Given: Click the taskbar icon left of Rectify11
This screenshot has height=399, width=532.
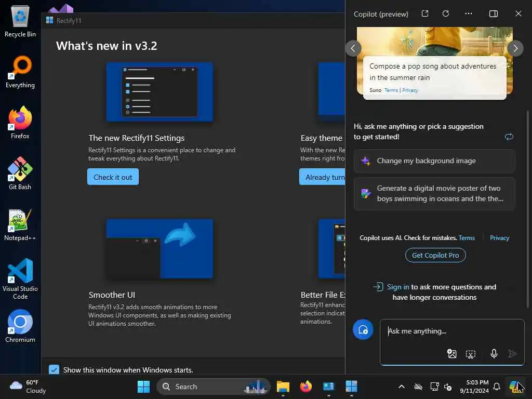Looking at the screenshot, I should point(328,387).
